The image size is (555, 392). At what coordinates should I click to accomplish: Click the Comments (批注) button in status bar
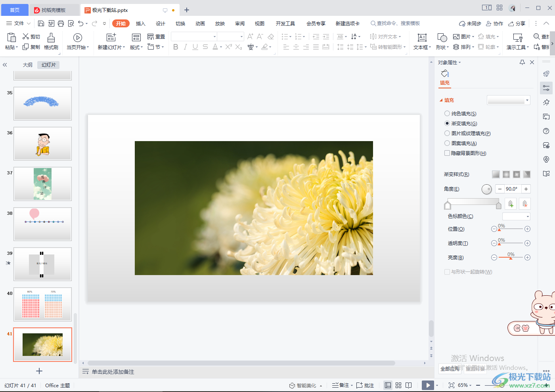point(365,385)
